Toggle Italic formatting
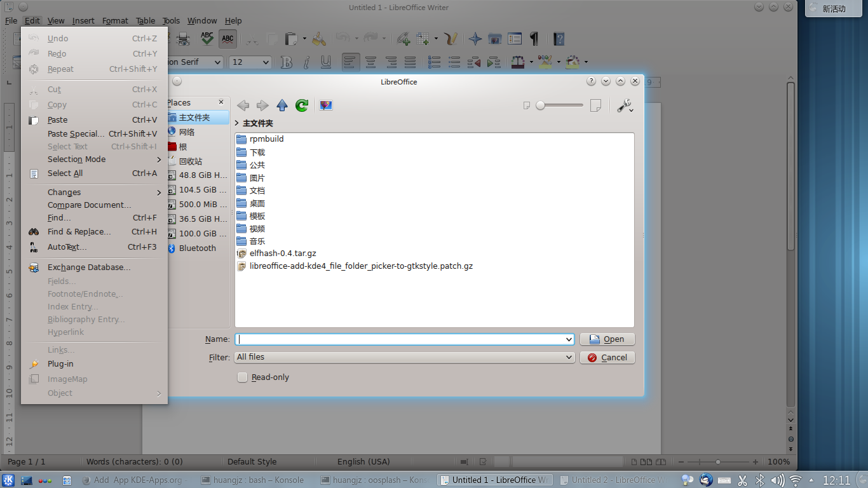This screenshot has height=488, width=868. 307,62
